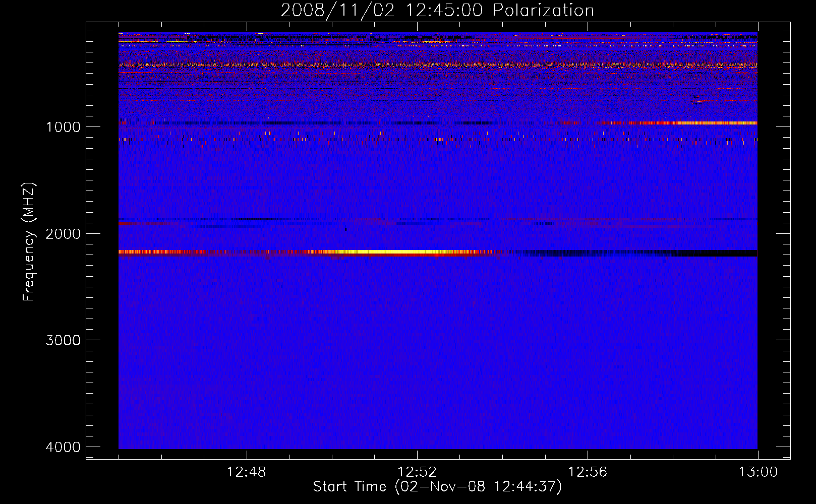Image resolution: width=816 pixels, height=504 pixels.
Task: Click the 2000 frequency tick label
Action: [x=63, y=234]
